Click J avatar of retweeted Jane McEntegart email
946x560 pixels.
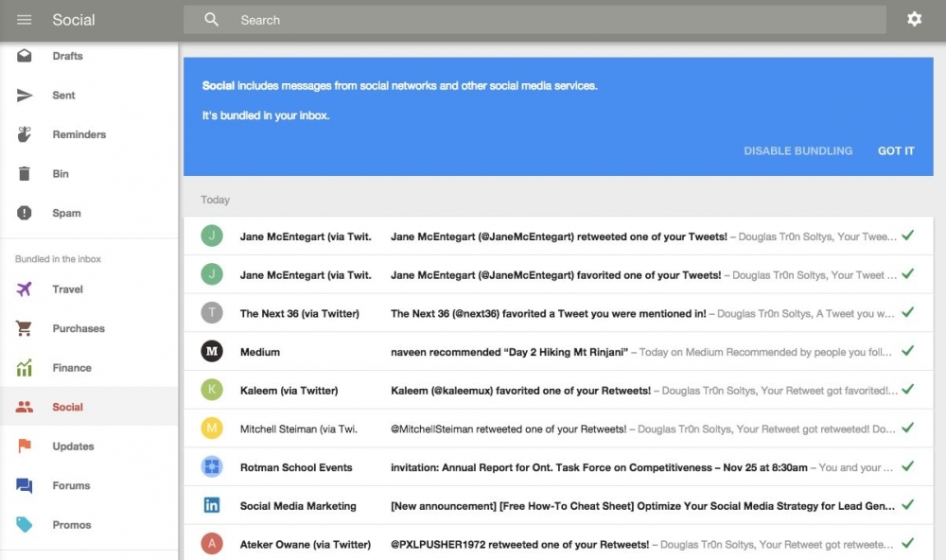click(x=212, y=236)
